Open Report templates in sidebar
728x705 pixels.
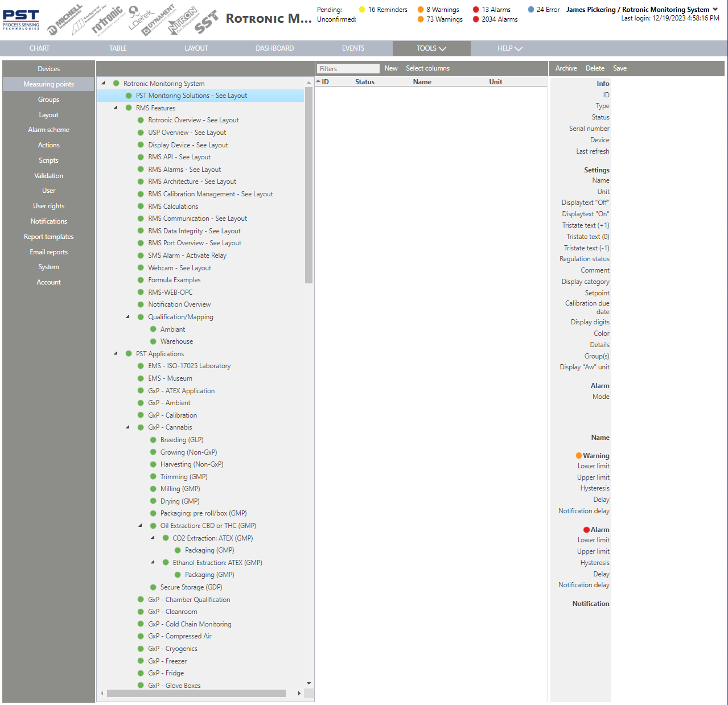click(x=49, y=237)
